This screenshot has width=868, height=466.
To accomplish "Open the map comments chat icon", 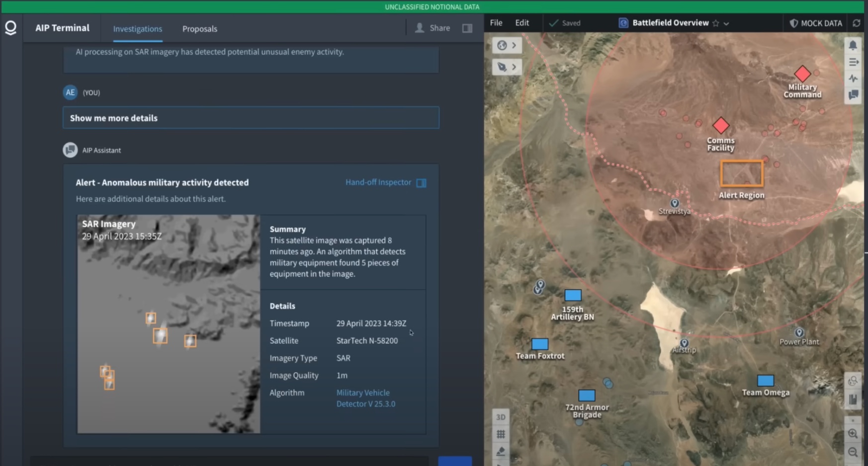I will 853,95.
